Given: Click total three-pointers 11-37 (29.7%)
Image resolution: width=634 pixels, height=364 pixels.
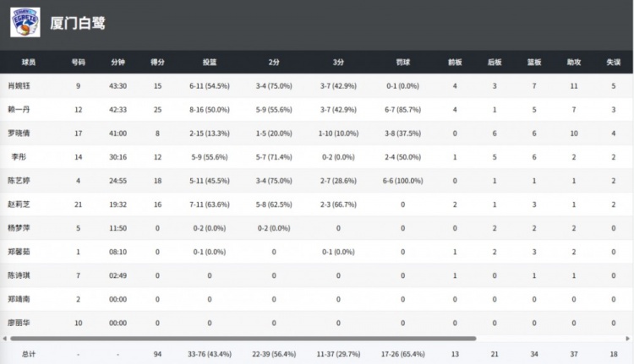Looking at the screenshot, I should (x=338, y=355).
